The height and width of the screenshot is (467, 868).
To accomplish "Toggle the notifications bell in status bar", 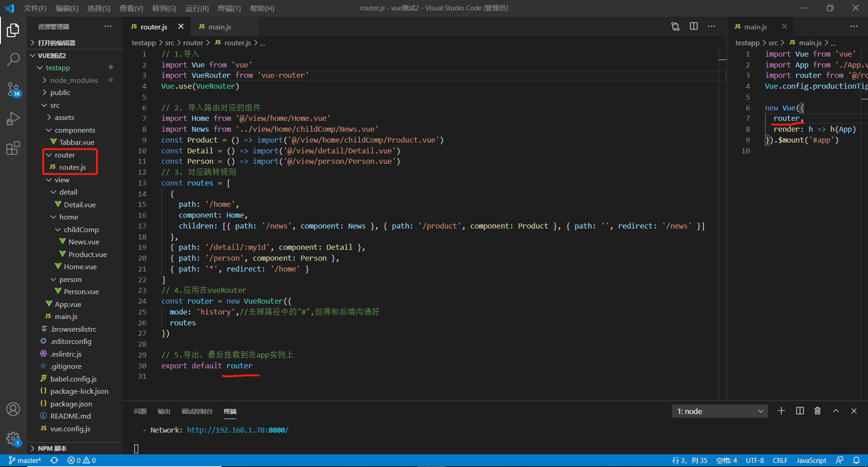I will pyautogui.click(x=856, y=460).
